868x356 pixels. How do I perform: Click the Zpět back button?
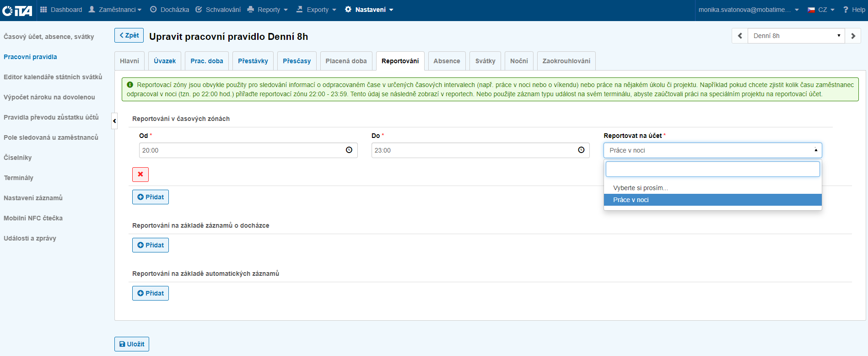[x=129, y=35]
